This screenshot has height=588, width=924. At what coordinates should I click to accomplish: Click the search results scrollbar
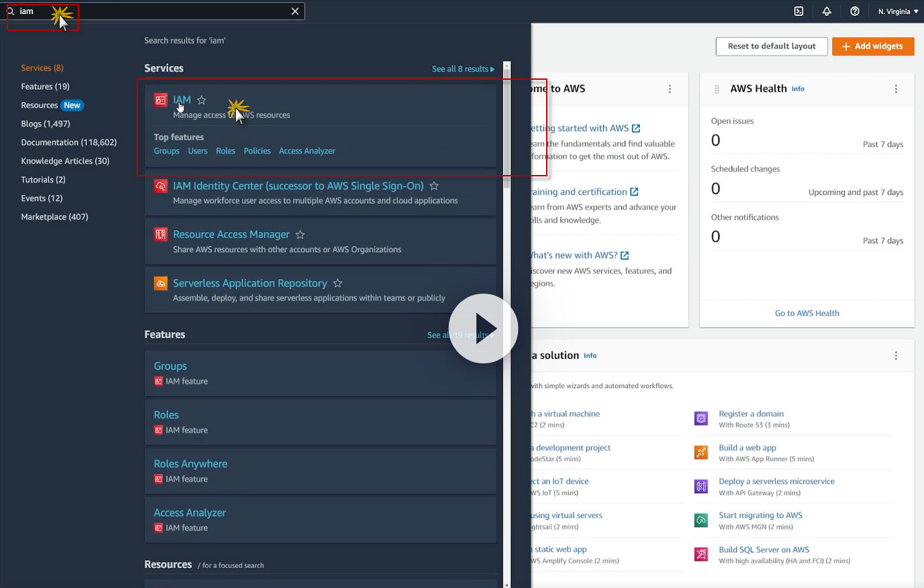pyautogui.click(x=507, y=127)
